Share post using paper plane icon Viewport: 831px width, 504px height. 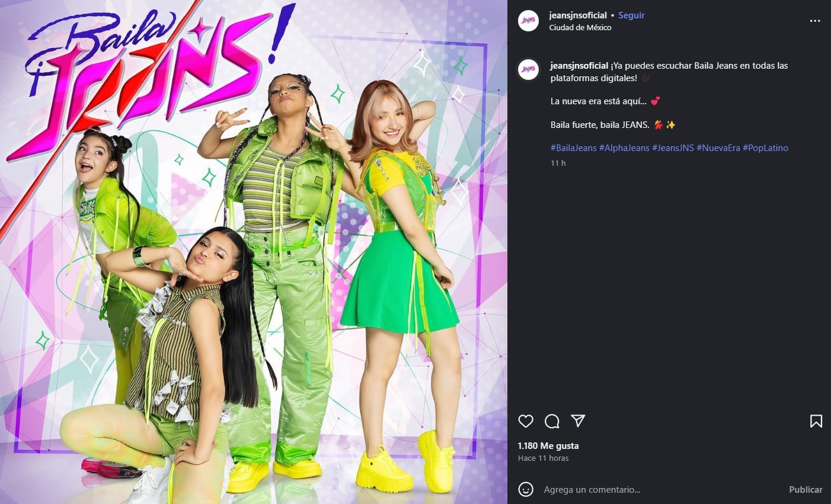(578, 421)
